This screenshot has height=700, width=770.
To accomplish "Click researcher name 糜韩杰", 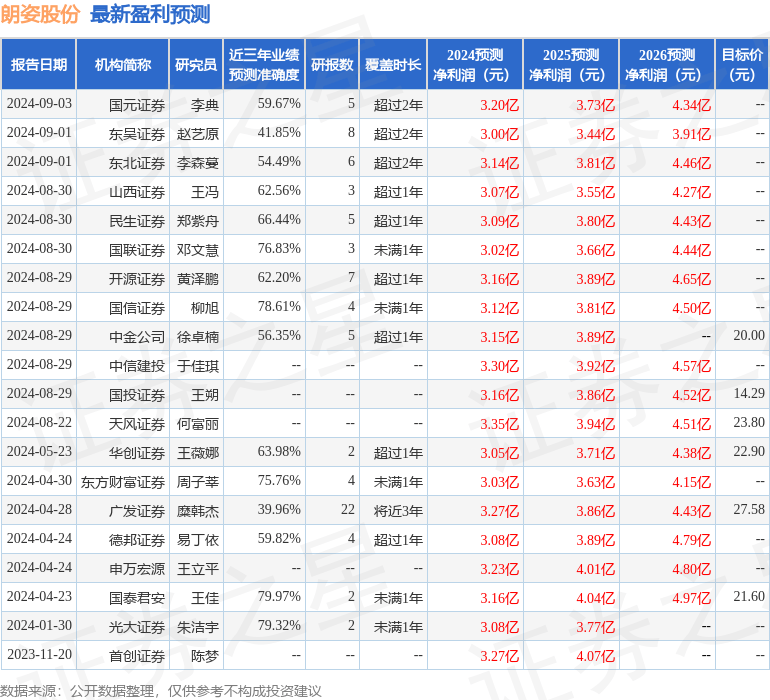I will (x=198, y=511).
